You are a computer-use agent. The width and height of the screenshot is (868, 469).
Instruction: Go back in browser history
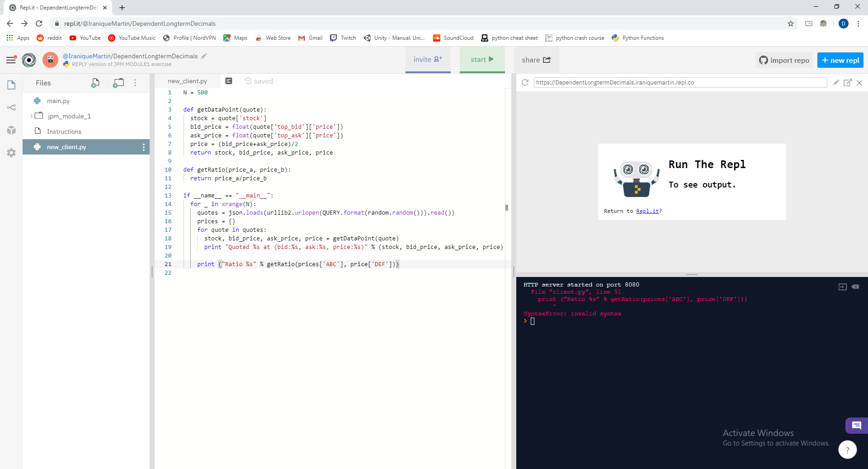[10, 23]
